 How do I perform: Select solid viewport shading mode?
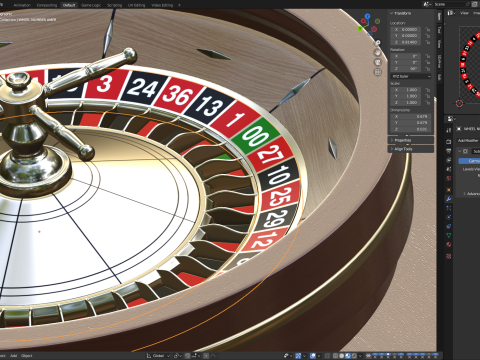(x=342, y=356)
